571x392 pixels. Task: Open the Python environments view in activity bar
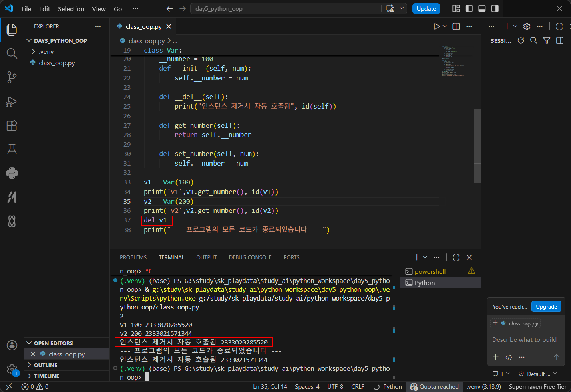tap(12, 173)
